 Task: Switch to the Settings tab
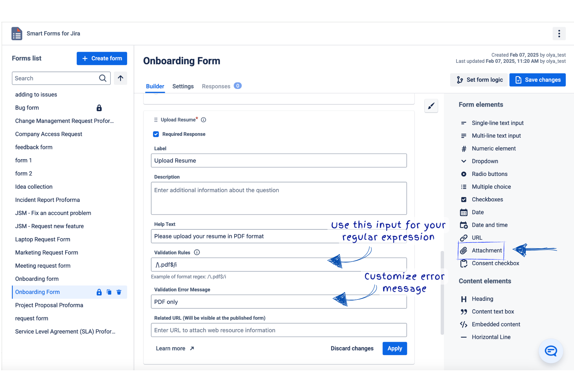coord(183,86)
